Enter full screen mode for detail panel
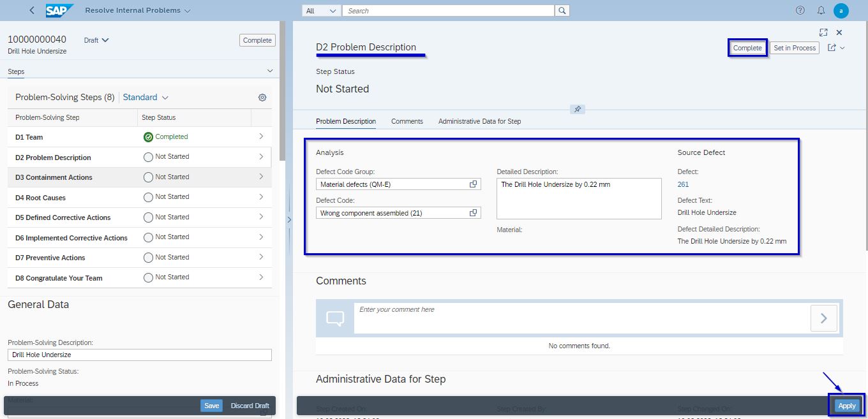 click(x=823, y=33)
